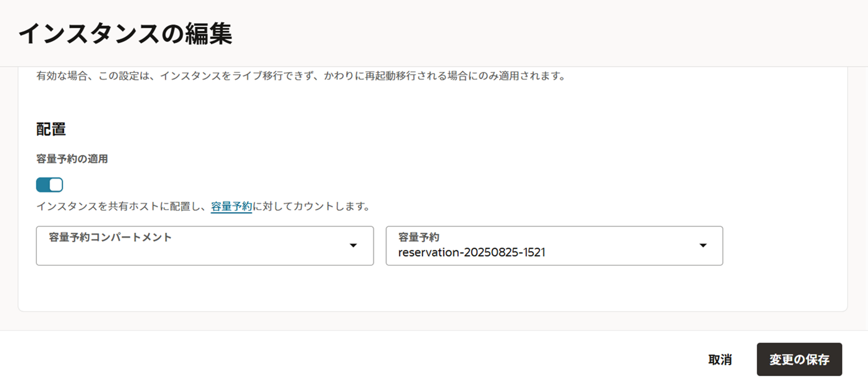The width and height of the screenshot is (868, 392).
Task: Click the arrow icon beside reservation-20250825-1521
Action: (703, 245)
